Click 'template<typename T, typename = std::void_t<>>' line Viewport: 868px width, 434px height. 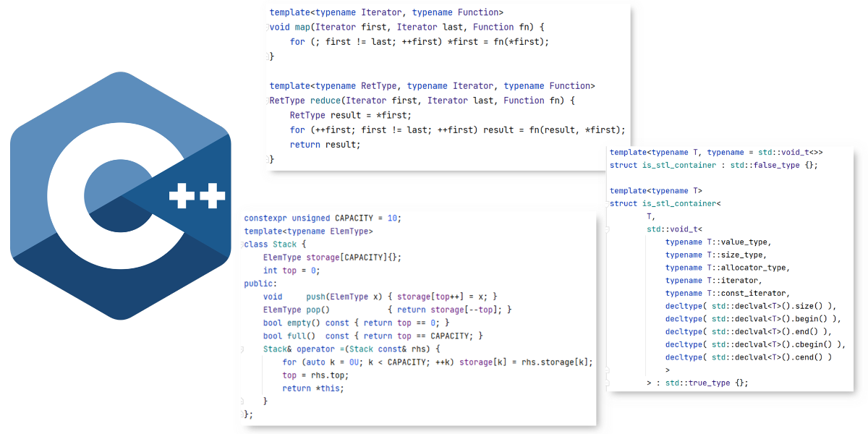(x=716, y=153)
